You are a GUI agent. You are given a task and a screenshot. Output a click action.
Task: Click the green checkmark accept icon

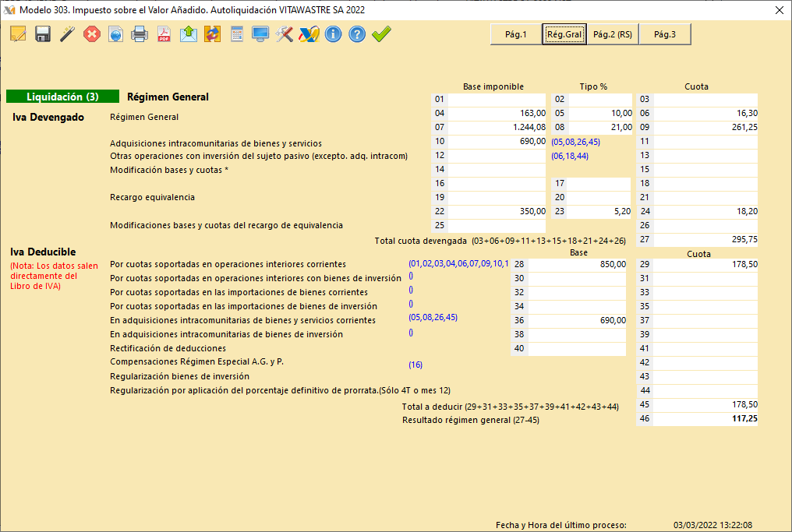[381, 34]
